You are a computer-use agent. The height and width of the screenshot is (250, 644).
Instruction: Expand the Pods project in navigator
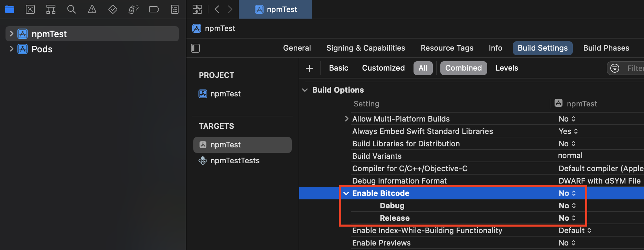click(x=11, y=49)
